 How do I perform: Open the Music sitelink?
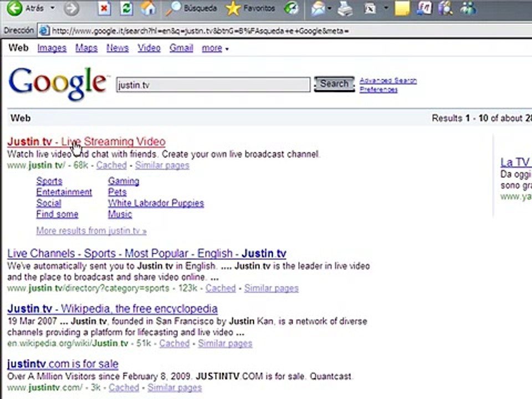point(120,214)
